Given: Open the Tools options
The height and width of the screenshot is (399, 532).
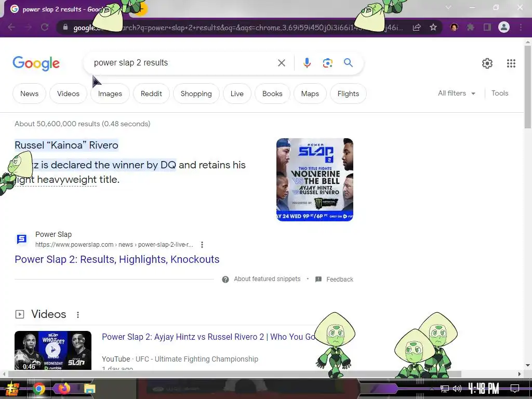Looking at the screenshot, I should 499,94.
